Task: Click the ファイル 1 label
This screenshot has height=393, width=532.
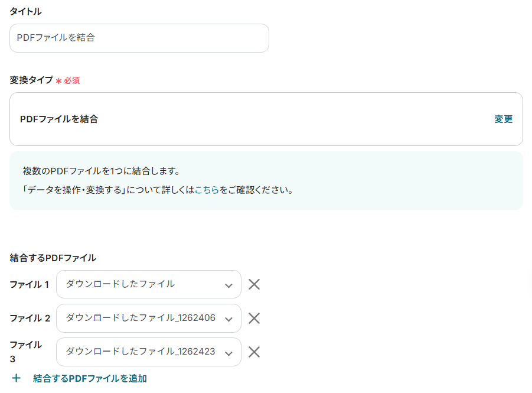Action: [x=30, y=284]
